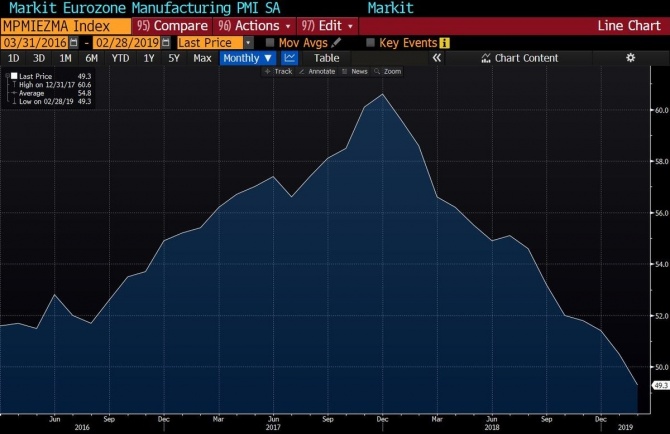Viewport: 670px width, 434px height.
Task: Click the 2017 year axis label
Action: 273,428
